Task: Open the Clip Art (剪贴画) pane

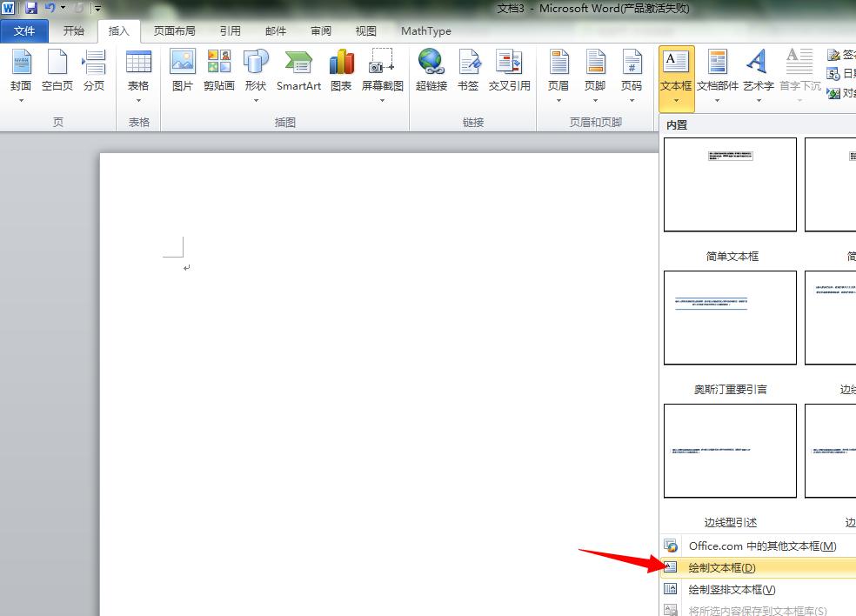Action: [x=219, y=61]
